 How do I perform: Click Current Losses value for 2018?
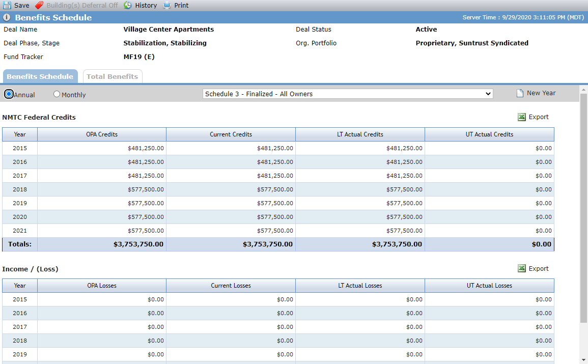pos(285,341)
